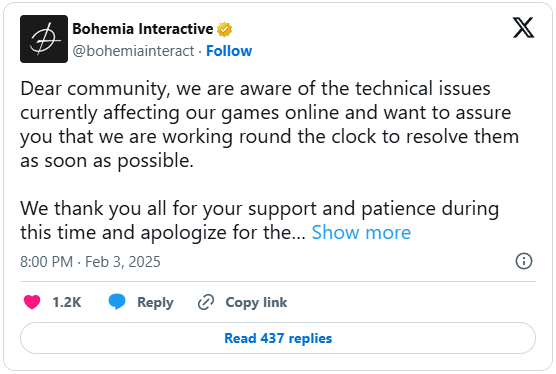556x374 pixels.
Task: Expand the post with Show more
Action: click(x=361, y=233)
